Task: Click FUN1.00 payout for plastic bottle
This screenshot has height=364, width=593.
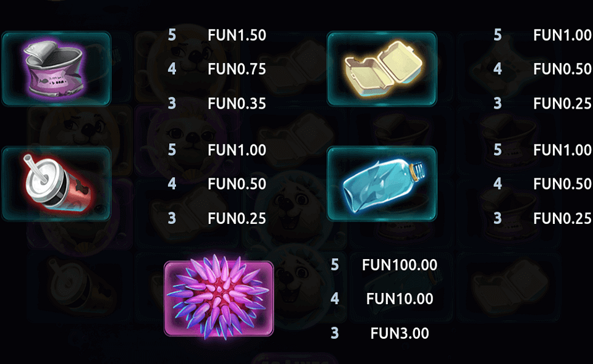Action: (x=562, y=150)
